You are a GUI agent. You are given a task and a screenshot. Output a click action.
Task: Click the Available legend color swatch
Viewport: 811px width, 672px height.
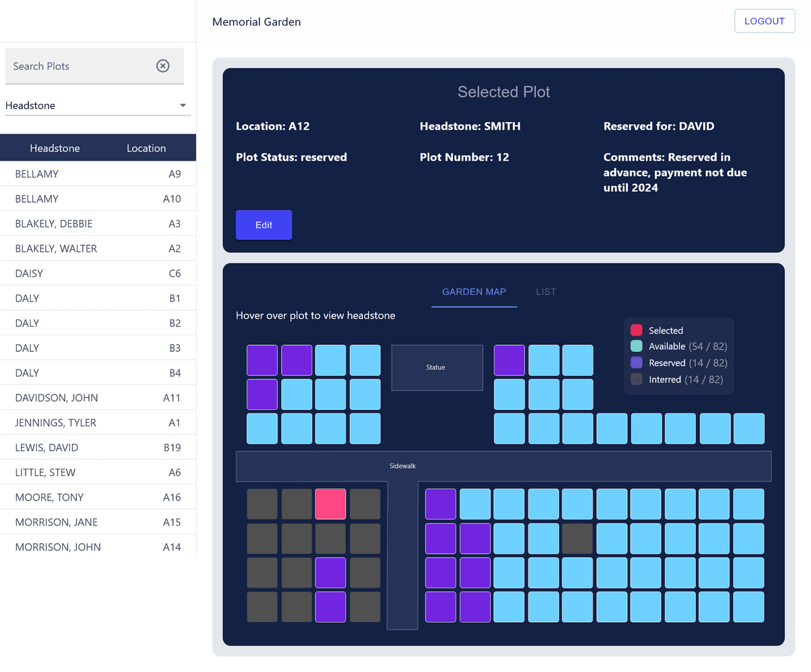[636, 346]
